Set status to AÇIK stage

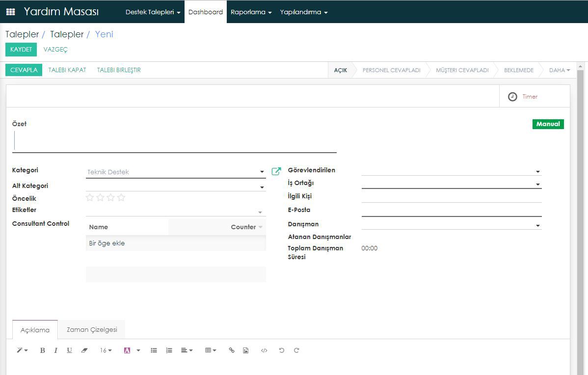[341, 70]
